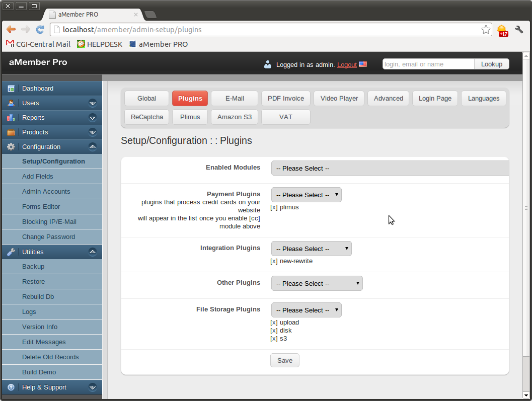Click the browser reload icon
The width and height of the screenshot is (532, 401).
click(x=40, y=30)
